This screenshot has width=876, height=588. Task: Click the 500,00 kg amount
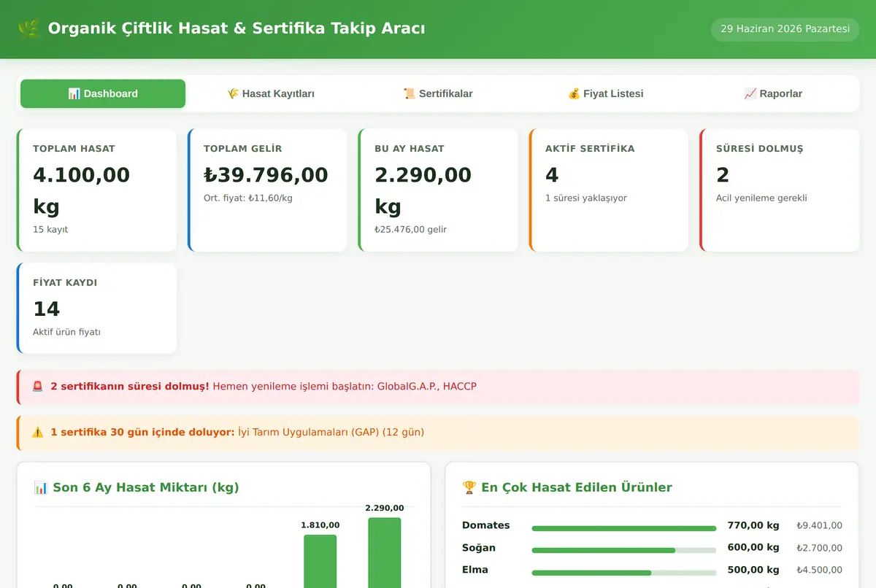click(x=753, y=570)
